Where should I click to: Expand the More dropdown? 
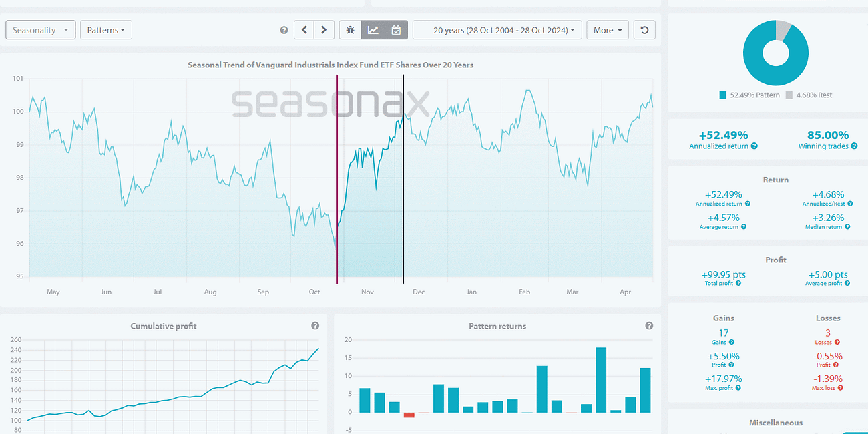[x=608, y=30]
